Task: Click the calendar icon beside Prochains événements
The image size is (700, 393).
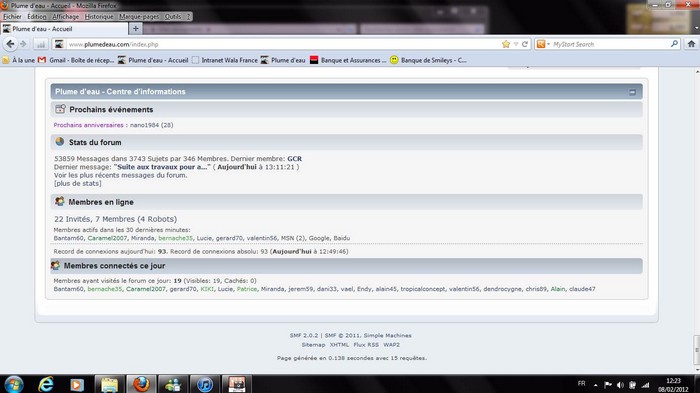Action: (60, 109)
